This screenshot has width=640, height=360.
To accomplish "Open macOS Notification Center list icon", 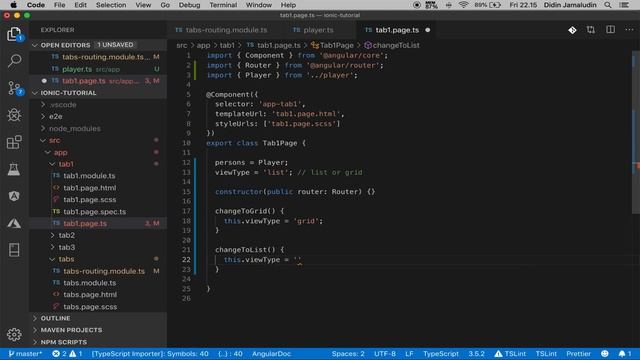I will (624, 5).
